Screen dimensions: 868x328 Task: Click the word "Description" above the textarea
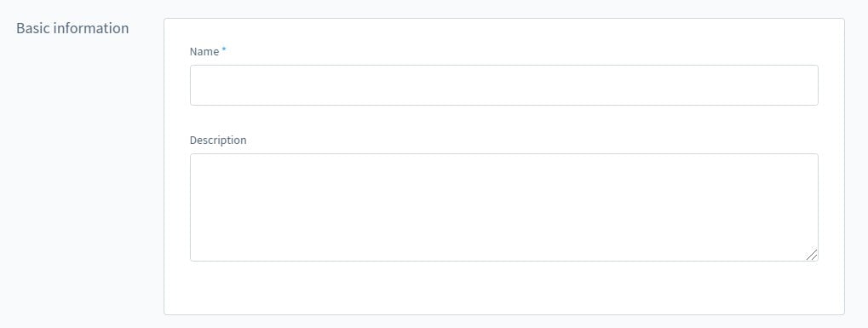tap(218, 141)
